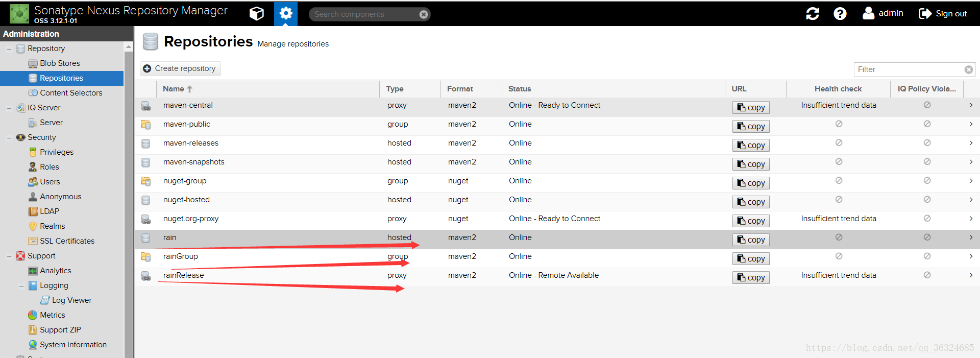The height and width of the screenshot is (358, 980).
Task: Open Metrics page
Action: pyautogui.click(x=52, y=315)
